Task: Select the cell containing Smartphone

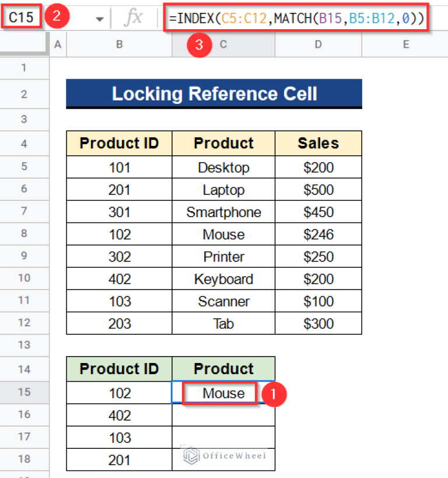Action: point(223,212)
